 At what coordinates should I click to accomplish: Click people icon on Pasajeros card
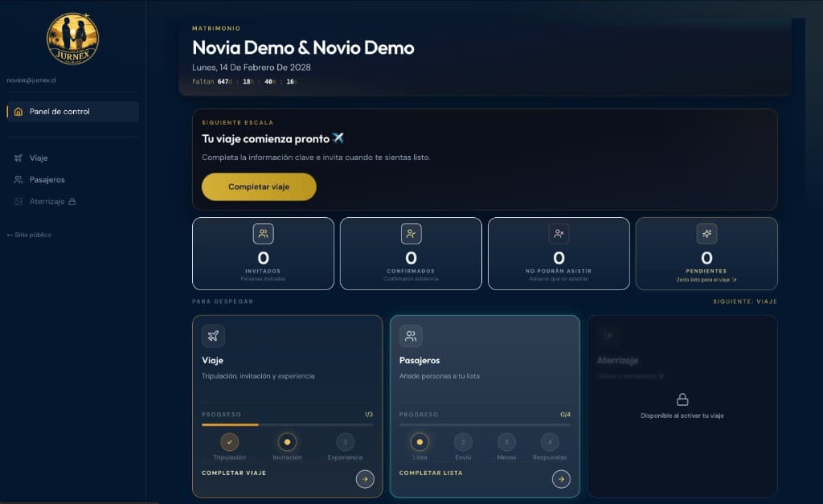(411, 336)
